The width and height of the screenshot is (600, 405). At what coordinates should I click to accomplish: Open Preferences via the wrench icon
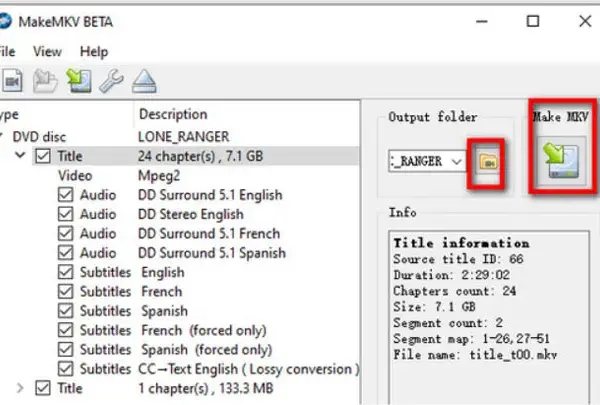(x=111, y=81)
